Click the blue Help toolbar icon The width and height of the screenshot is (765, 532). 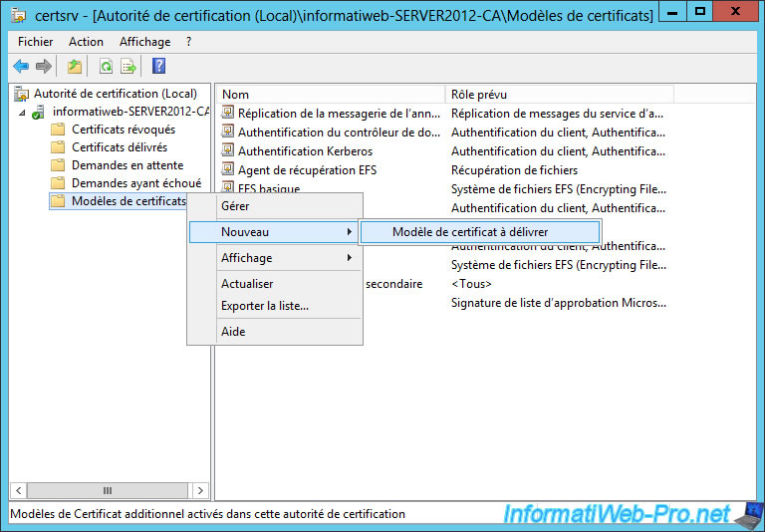159,66
